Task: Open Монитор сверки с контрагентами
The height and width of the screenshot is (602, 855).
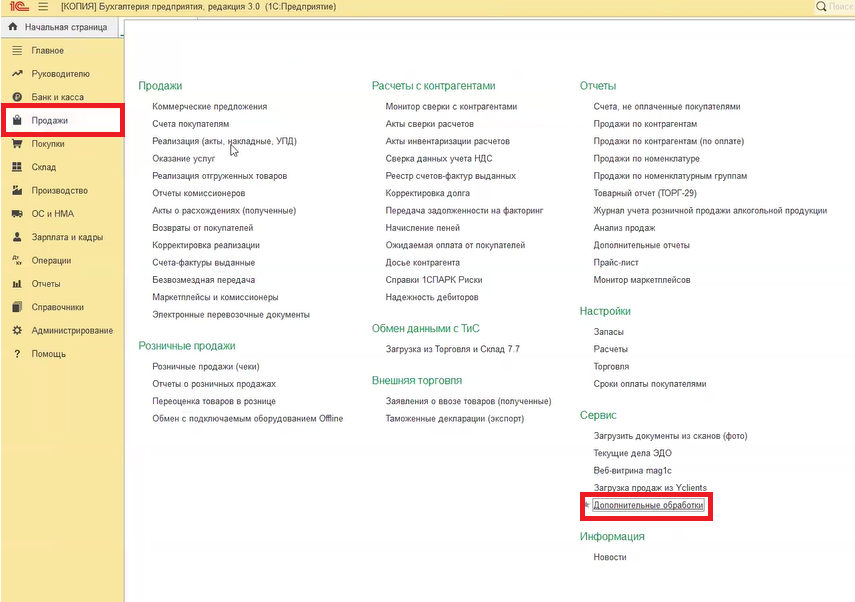Action: [x=451, y=106]
